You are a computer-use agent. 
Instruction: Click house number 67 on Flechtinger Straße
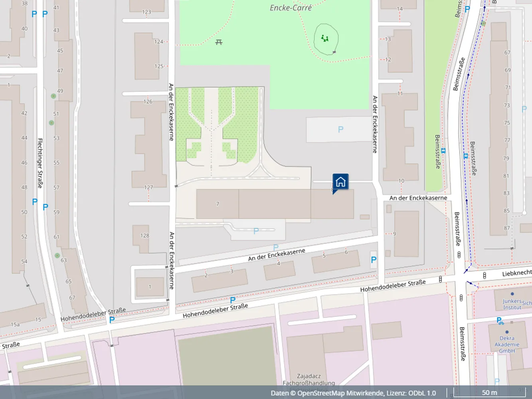pos(72,297)
